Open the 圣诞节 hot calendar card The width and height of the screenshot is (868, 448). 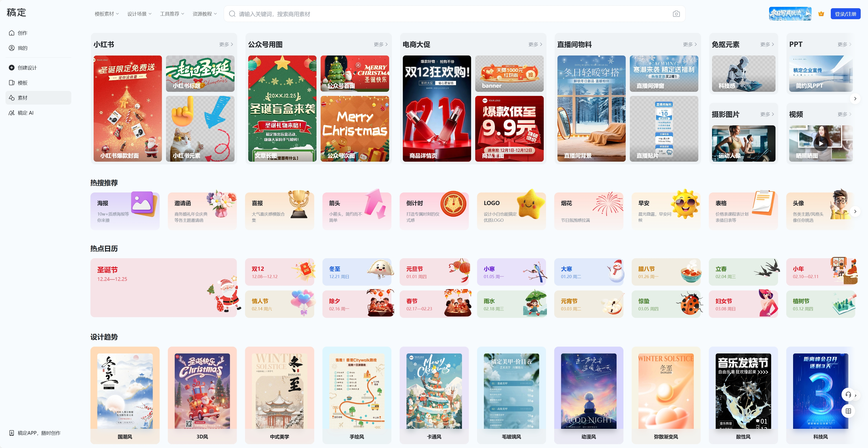click(164, 287)
